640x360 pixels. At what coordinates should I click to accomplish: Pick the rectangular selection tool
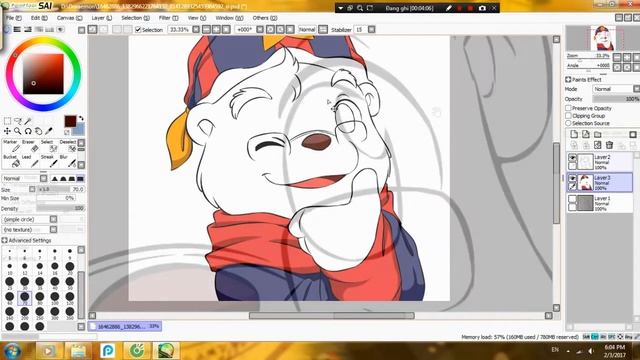tap(7, 121)
